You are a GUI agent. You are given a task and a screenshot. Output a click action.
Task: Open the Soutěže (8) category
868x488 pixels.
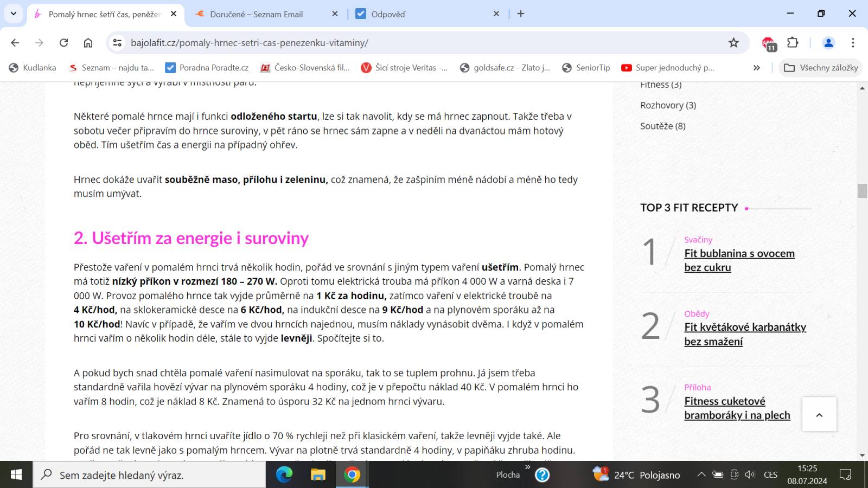[x=663, y=126]
